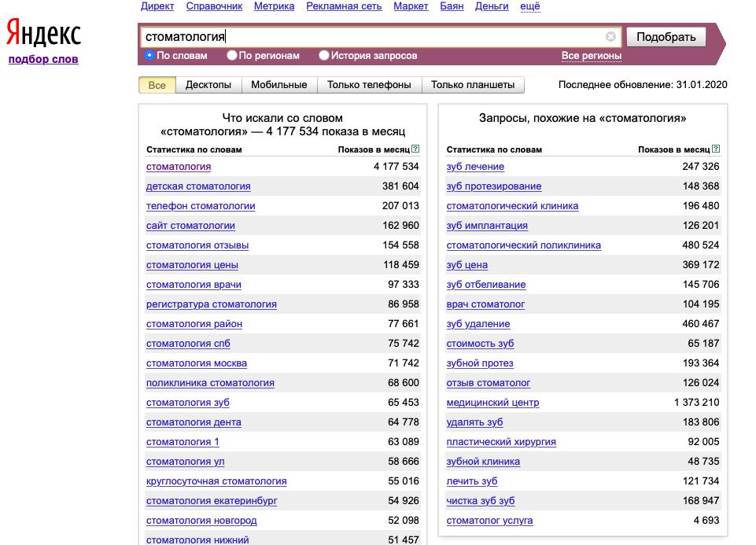Open the 'регистратура стоматология' link
This screenshot has height=545, width=756.
[211, 304]
